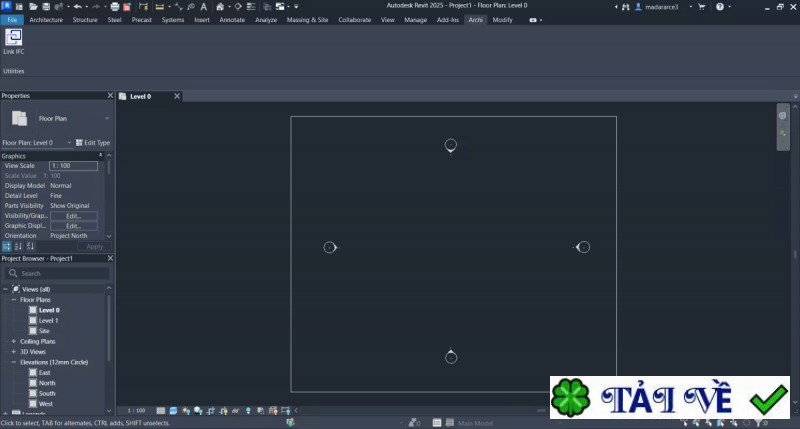Click the 1 : 100 view scale button

[136, 411]
